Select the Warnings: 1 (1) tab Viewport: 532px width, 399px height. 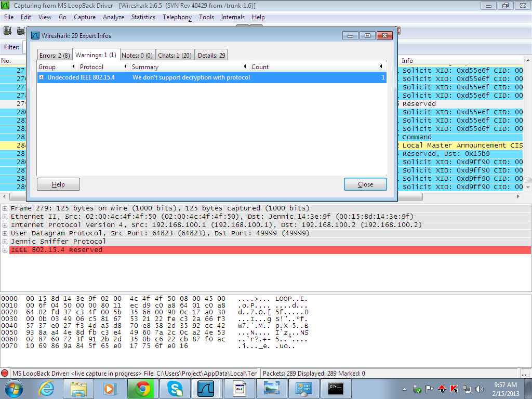[96, 55]
